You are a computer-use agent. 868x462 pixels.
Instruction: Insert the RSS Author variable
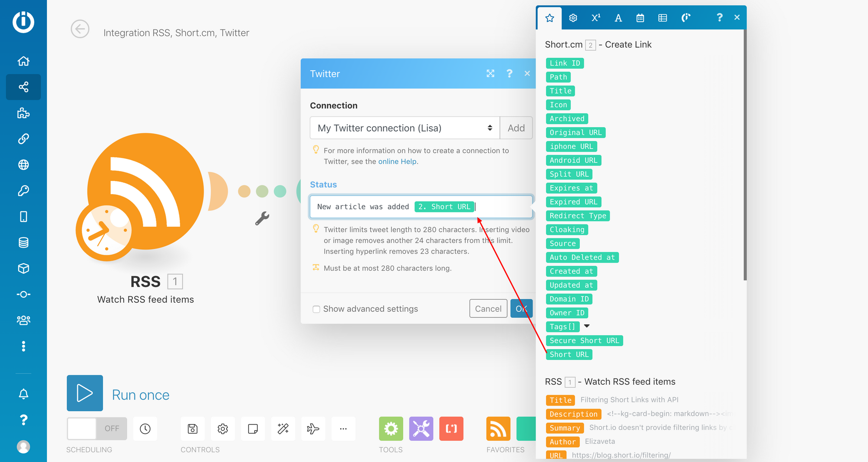[x=562, y=442]
